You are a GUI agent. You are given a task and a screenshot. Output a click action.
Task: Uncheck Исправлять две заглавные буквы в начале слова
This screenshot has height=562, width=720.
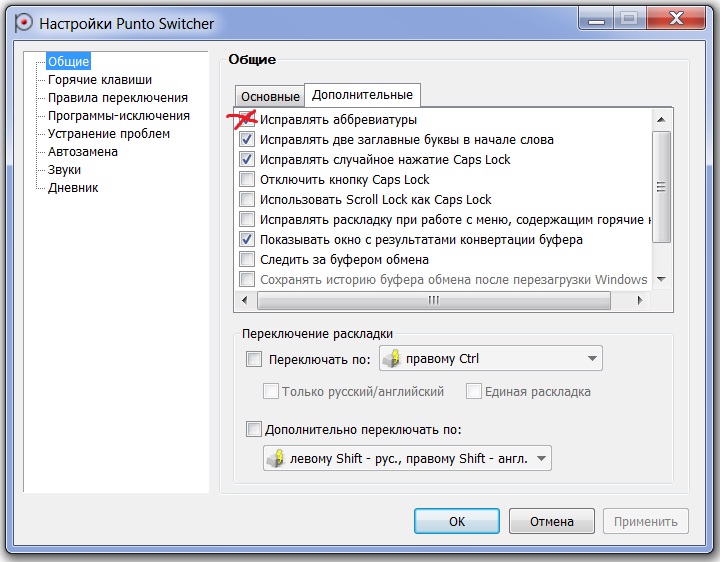pyautogui.click(x=247, y=139)
